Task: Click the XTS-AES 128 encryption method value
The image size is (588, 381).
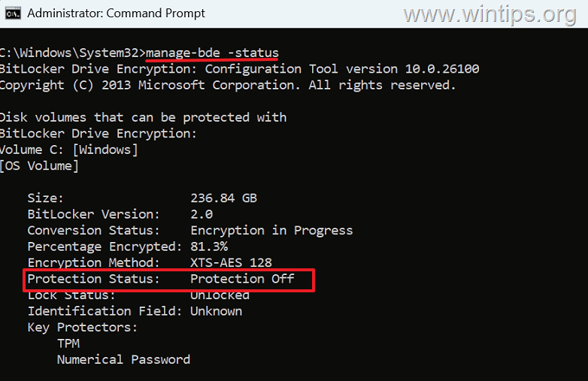Action: [x=231, y=262]
